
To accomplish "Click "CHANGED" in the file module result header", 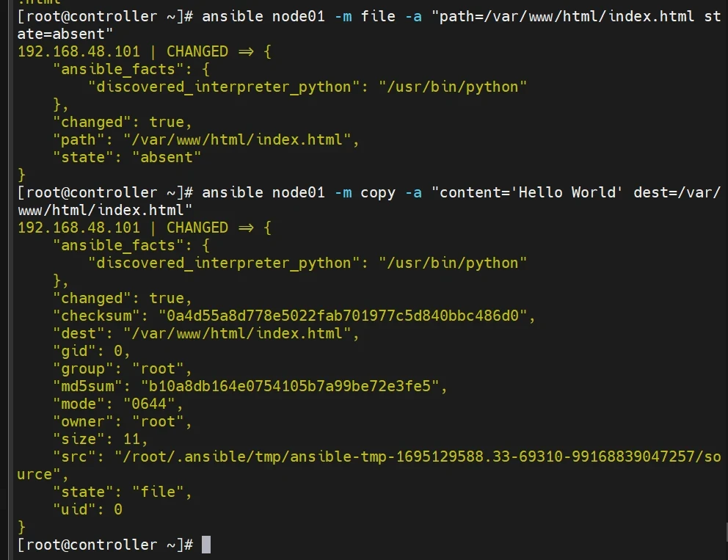I will click(x=197, y=51).
